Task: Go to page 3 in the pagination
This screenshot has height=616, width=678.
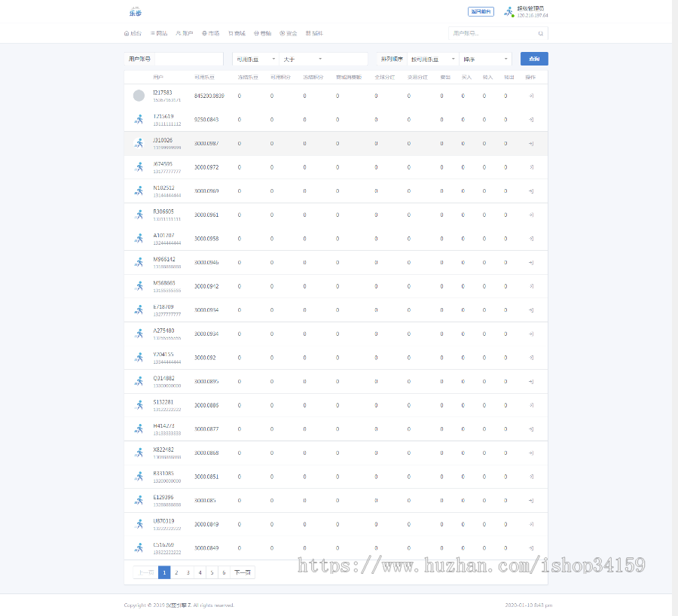Action: (x=188, y=572)
